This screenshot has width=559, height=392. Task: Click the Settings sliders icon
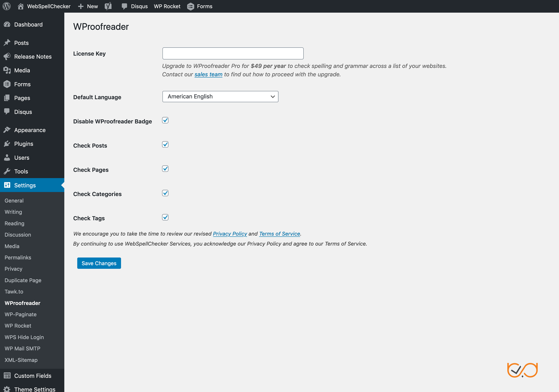(7, 185)
